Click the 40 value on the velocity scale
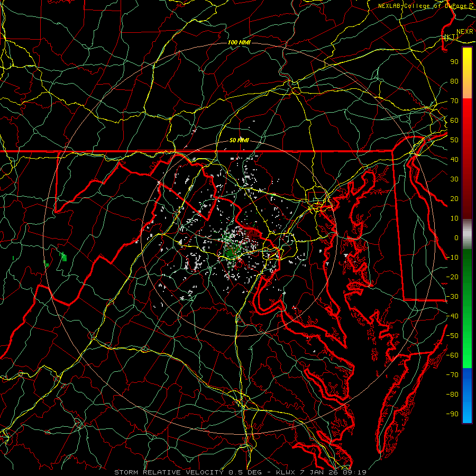The image size is (476, 476). pyautogui.click(x=454, y=160)
